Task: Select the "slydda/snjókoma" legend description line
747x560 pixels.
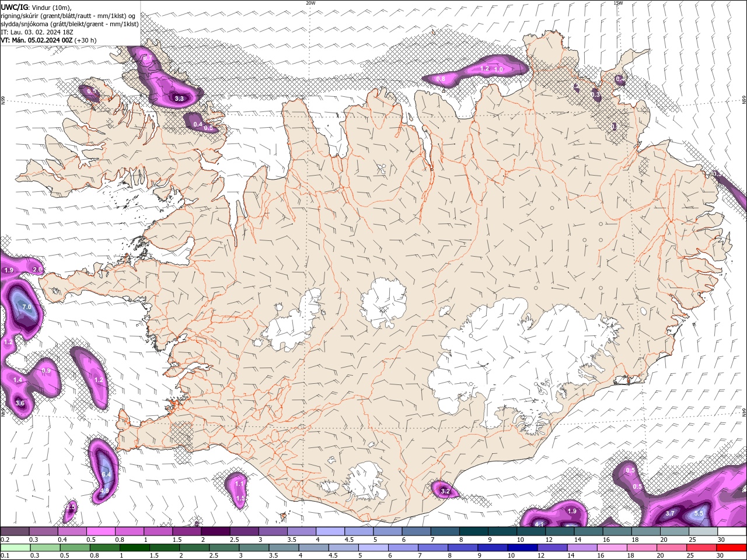Action: 69,24
